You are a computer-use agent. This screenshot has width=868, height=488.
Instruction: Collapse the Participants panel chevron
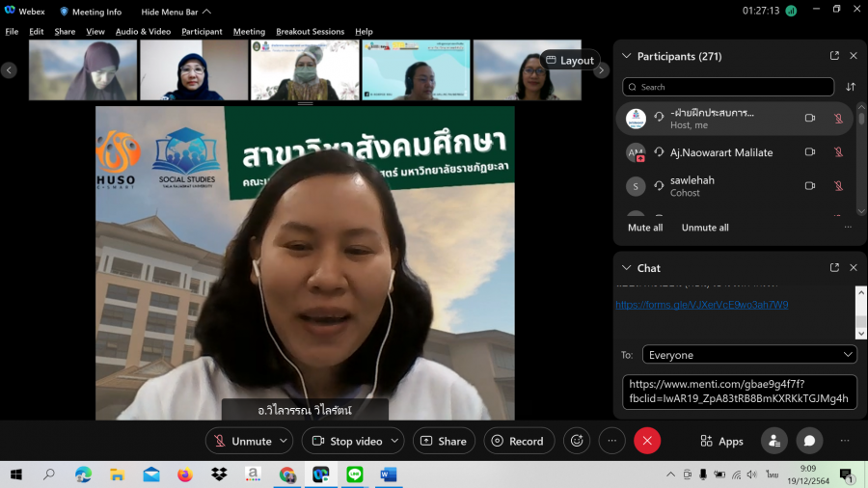click(627, 56)
